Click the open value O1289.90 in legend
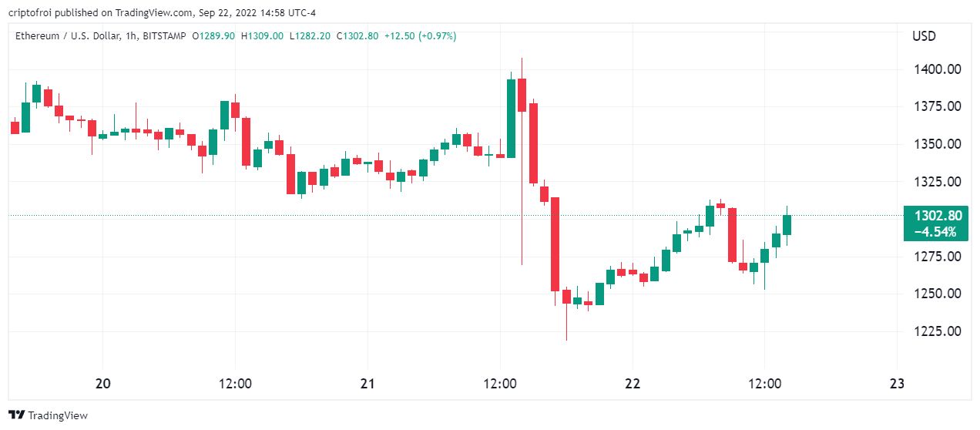The width and height of the screenshot is (980, 430). coord(213,36)
